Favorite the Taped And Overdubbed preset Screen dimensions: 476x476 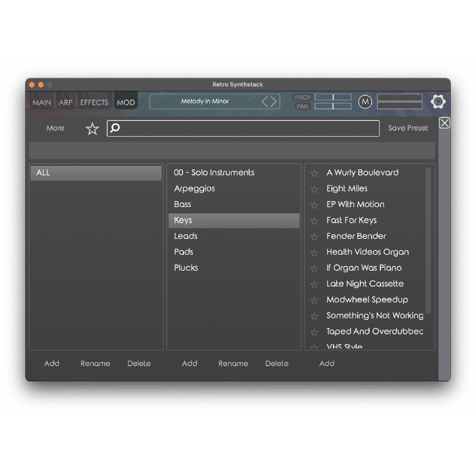click(x=314, y=332)
